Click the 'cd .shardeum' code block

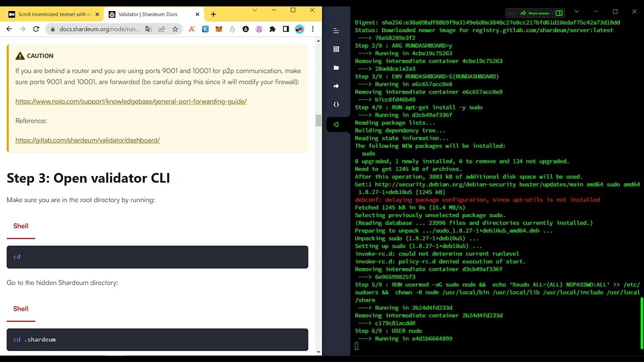click(157, 340)
